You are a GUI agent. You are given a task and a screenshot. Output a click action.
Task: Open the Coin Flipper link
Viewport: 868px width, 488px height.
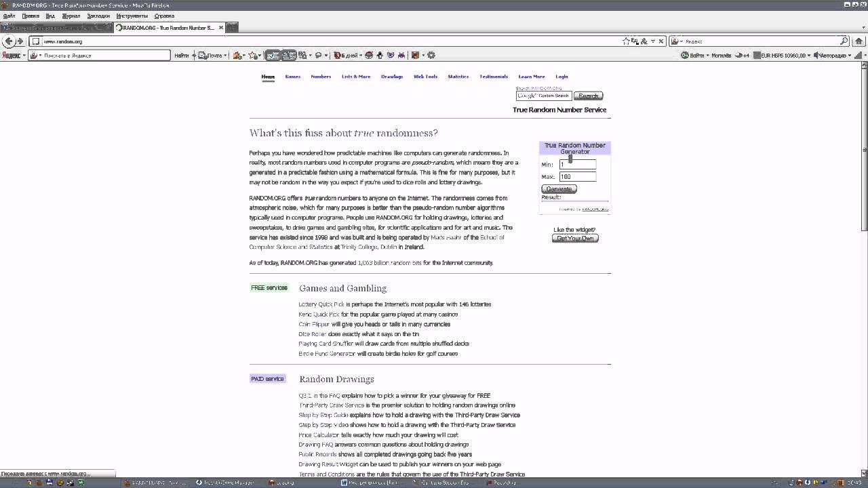coord(315,324)
